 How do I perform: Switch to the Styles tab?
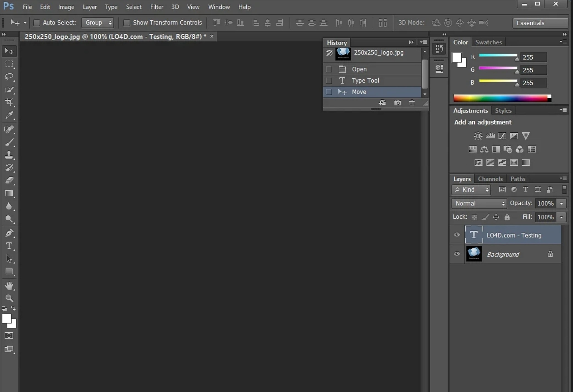[x=503, y=110]
